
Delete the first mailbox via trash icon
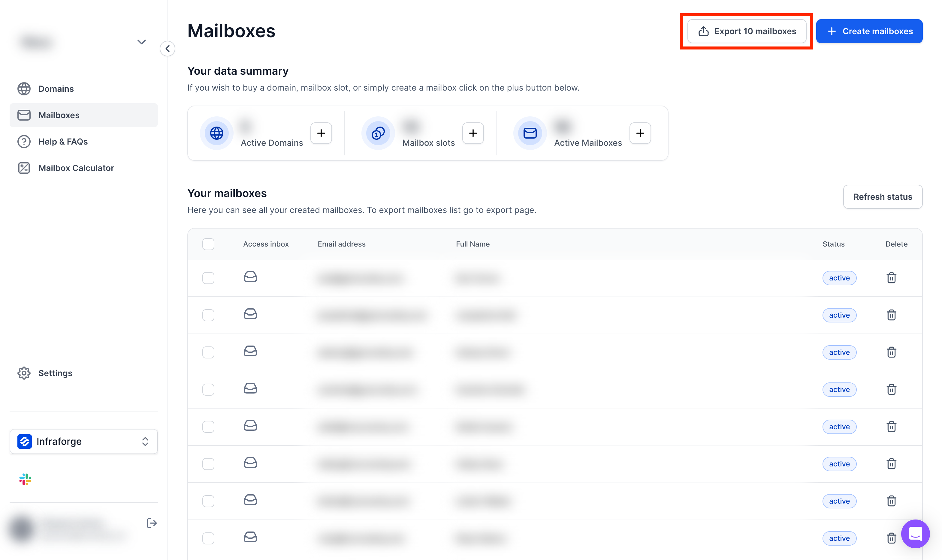click(891, 278)
